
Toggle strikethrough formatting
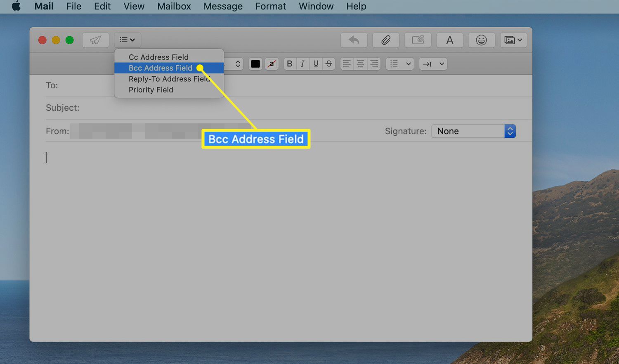coord(328,64)
